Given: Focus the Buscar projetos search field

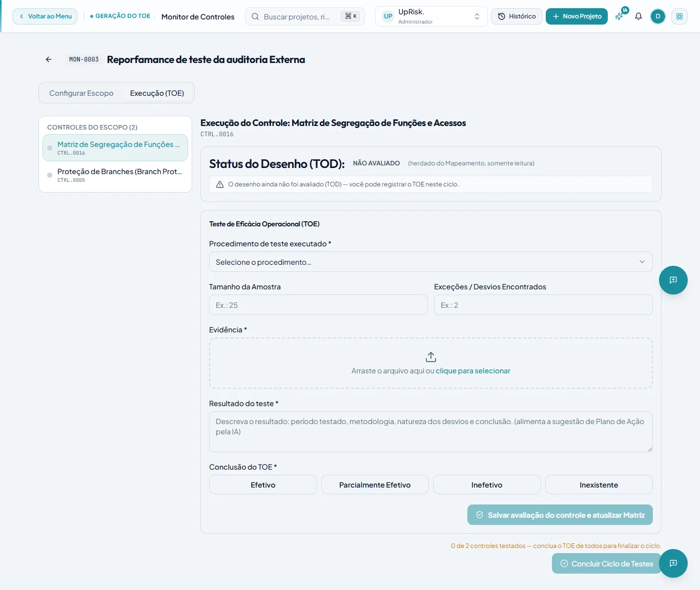Looking at the screenshot, I should click(305, 16).
